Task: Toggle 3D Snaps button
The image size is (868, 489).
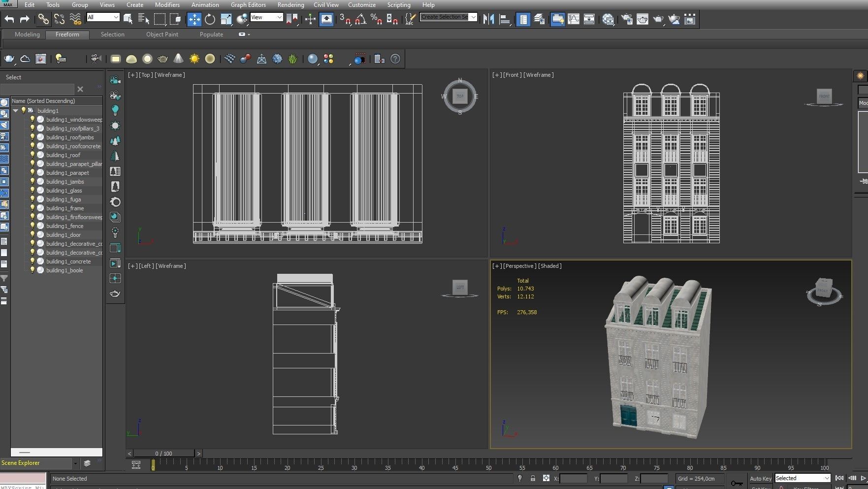Action: [x=345, y=19]
